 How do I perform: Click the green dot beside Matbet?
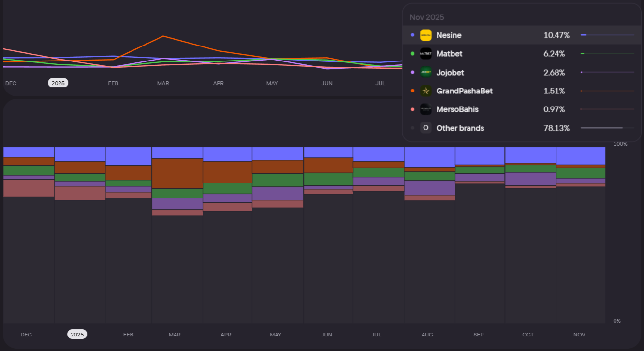click(x=412, y=54)
